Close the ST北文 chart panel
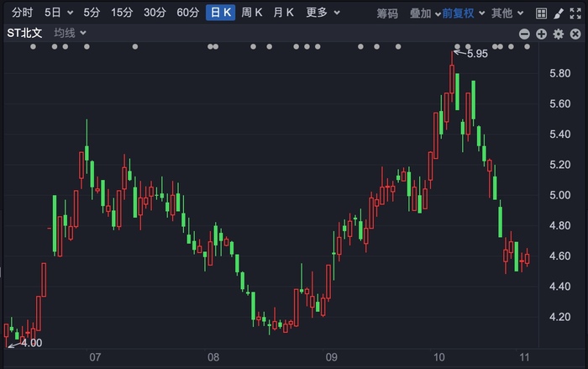The width and height of the screenshot is (588, 369). pos(575,34)
